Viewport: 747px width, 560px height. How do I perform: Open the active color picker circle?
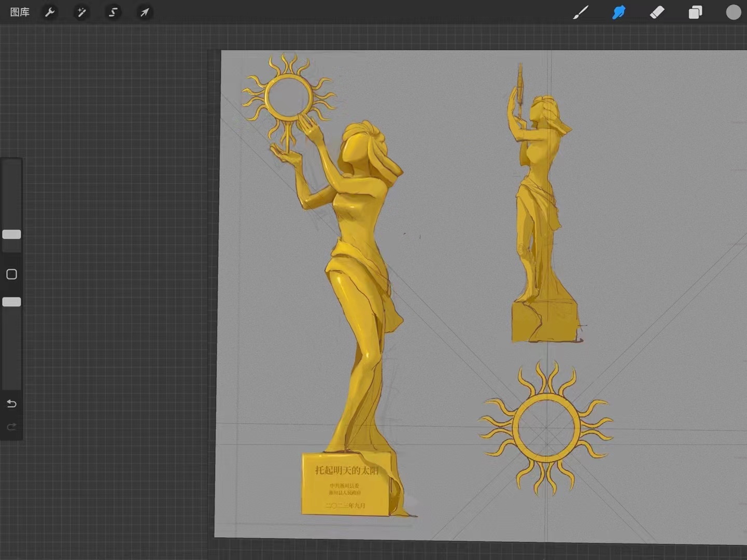(x=734, y=12)
